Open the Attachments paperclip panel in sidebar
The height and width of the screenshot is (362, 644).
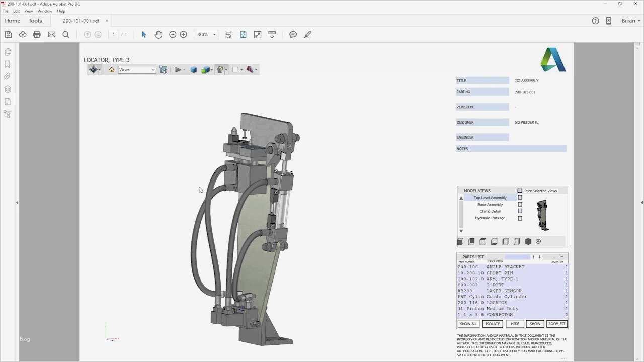[8, 76]
